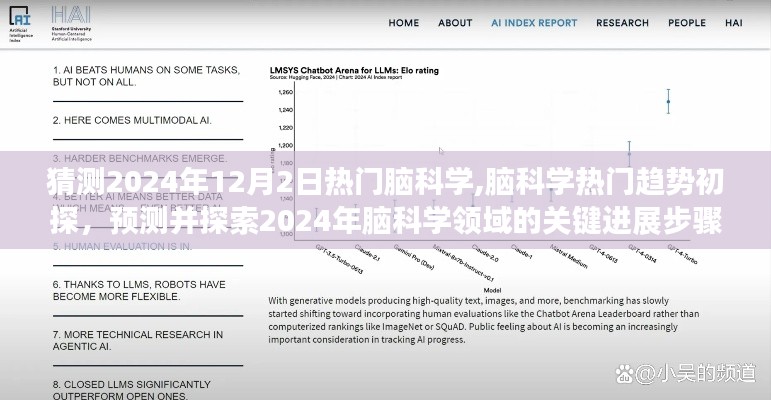Select '8. Closed LLMs significantly outperform' item
Screen dimensions: 771x400
[x=132, y=390]
